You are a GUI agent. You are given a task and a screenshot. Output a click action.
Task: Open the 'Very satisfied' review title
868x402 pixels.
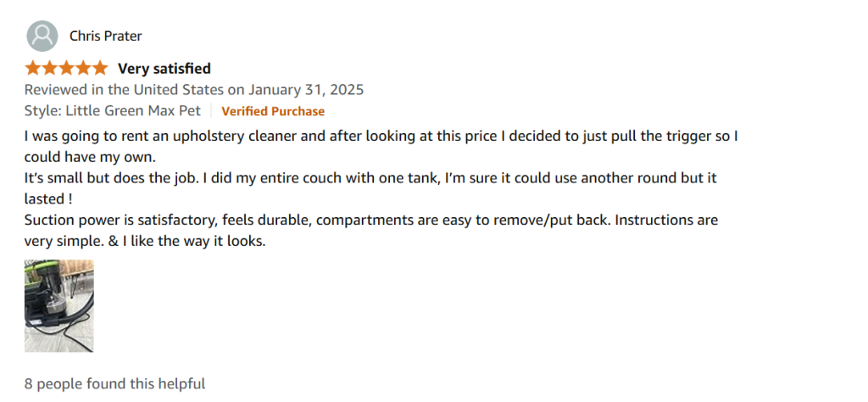164,69
